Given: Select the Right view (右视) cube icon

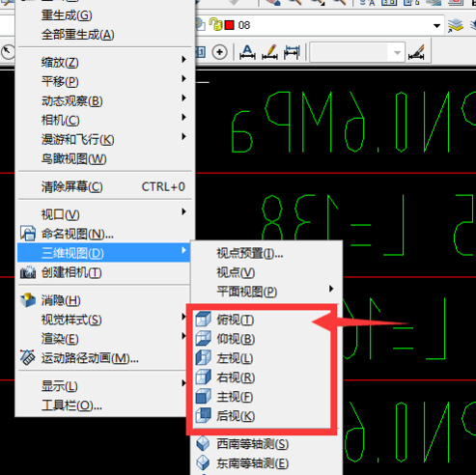Looking at the screenshot, I should click(204, 377).
